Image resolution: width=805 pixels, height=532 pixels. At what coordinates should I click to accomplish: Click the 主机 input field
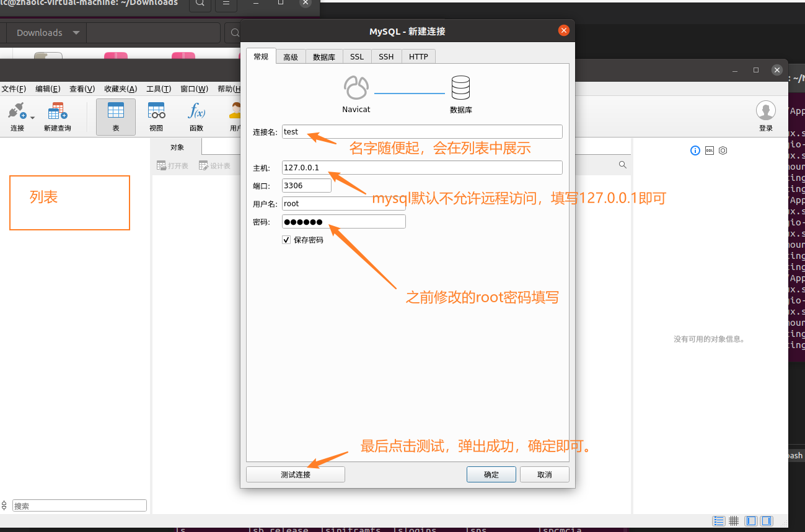point(422,167)
